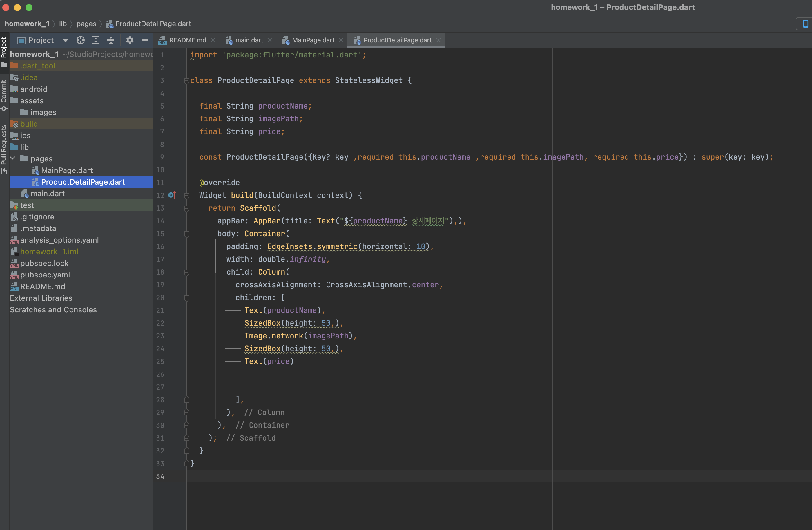Open the main.dart file in project tree
Image resolution: width=812 pixels, height=530 pixels.
tap(48, 193)
